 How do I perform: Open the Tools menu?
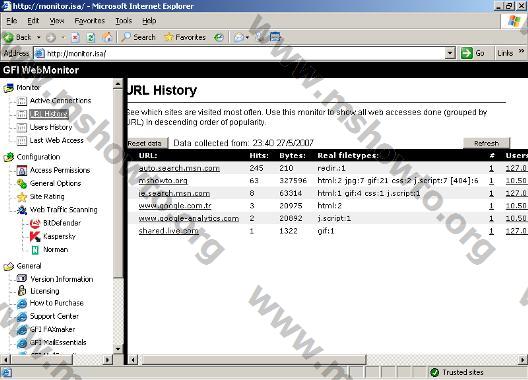[x=124, y=21]
